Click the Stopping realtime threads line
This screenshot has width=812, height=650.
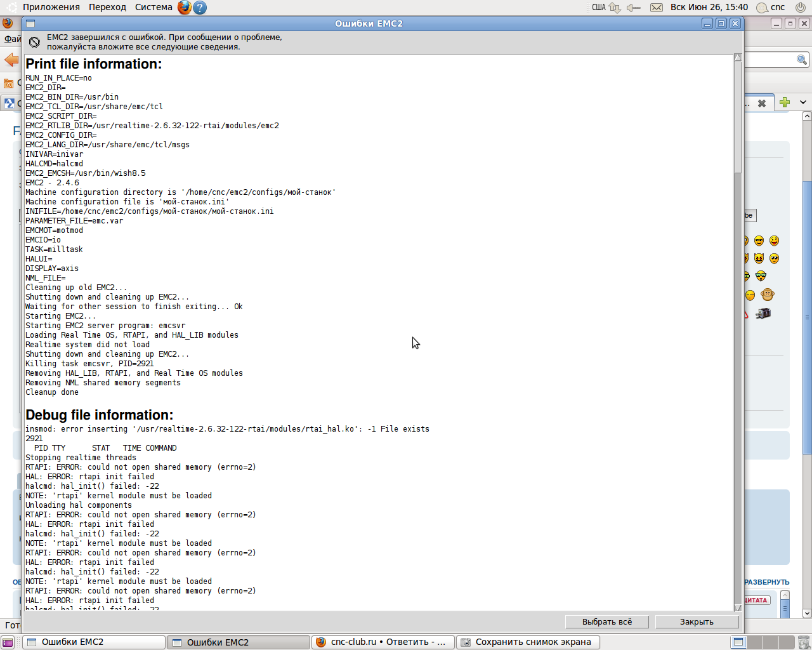click(x=81, y=458)
